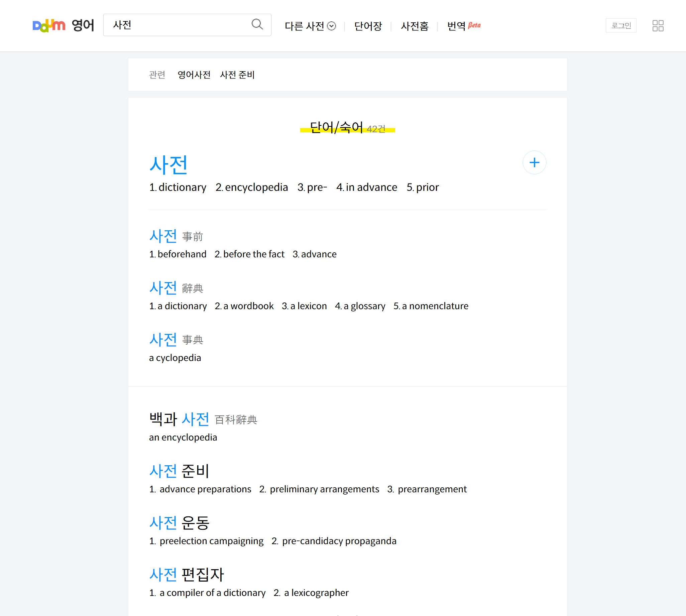The height and width of the screenshot is (616, 686).
Task: Click the 사전 事前 headword link
Action: point(163,236)
